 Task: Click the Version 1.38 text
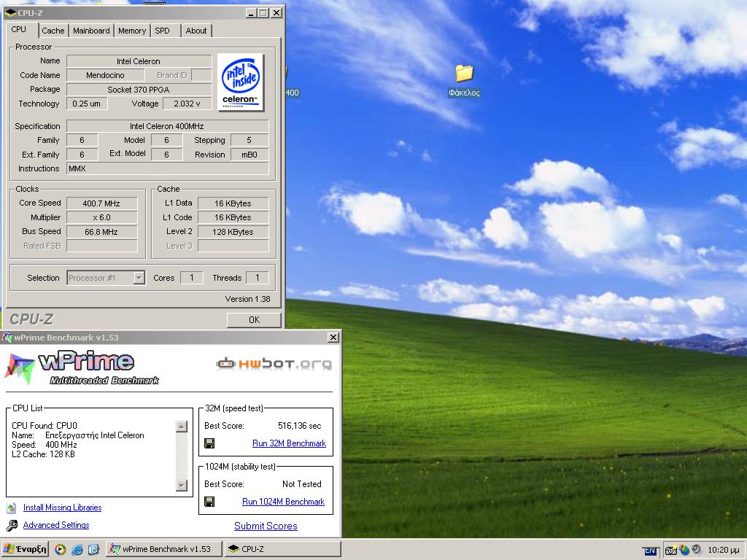(248, 299)
